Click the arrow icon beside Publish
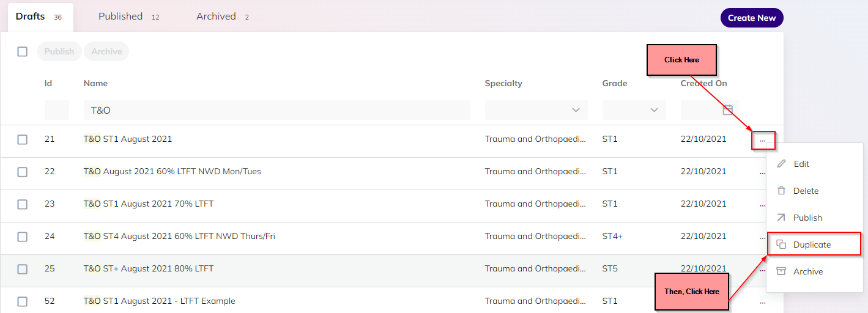 781,218
